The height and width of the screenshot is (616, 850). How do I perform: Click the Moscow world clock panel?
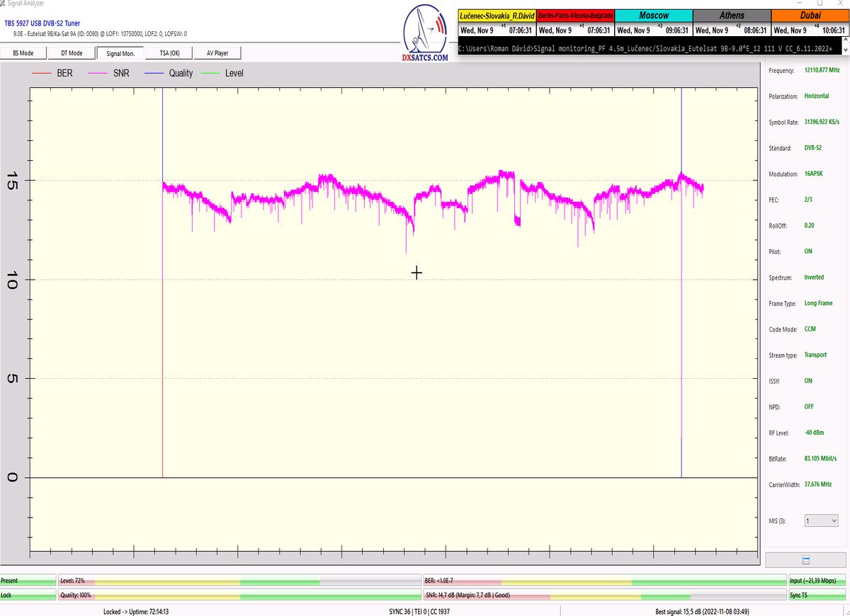652,23
